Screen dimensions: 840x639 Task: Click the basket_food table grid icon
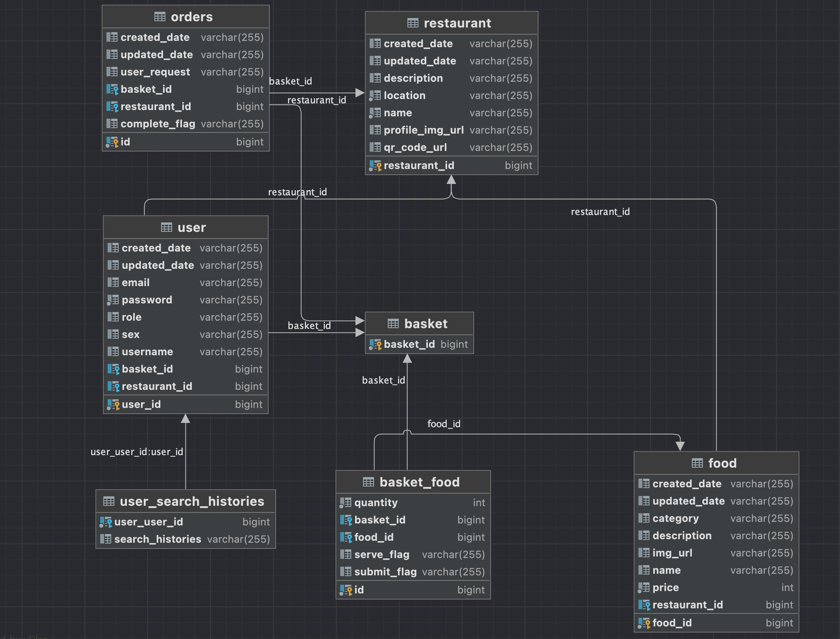pos(368,482)
